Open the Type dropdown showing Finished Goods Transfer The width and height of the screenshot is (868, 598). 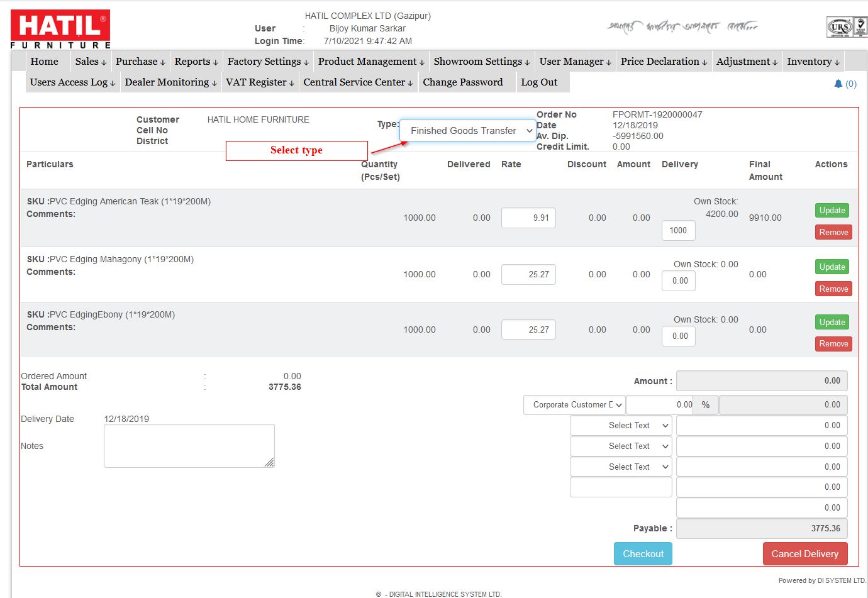point(468,131)
